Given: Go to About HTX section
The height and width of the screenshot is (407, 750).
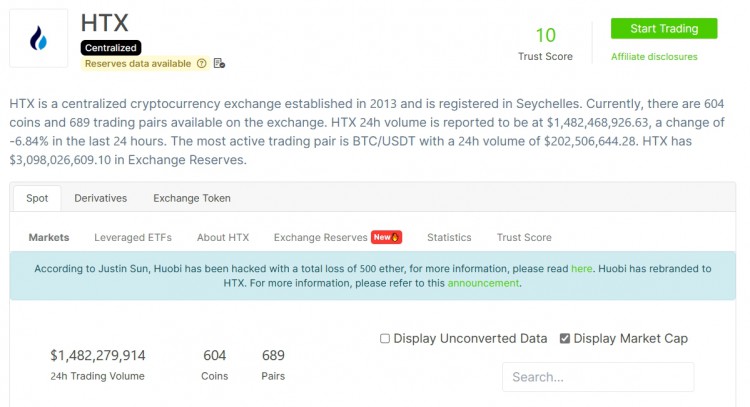Looking at the screenshot, I should 223,237.
